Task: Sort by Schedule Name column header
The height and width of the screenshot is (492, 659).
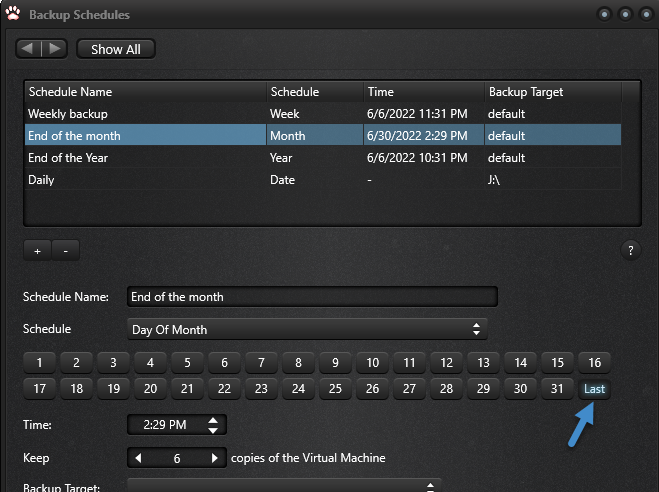Action: (x=145, y=92)
